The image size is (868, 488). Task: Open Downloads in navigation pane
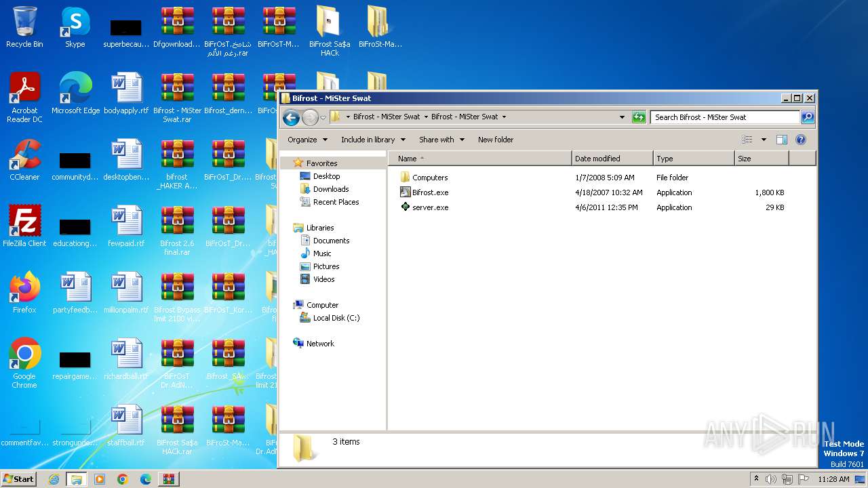point(330,189)
